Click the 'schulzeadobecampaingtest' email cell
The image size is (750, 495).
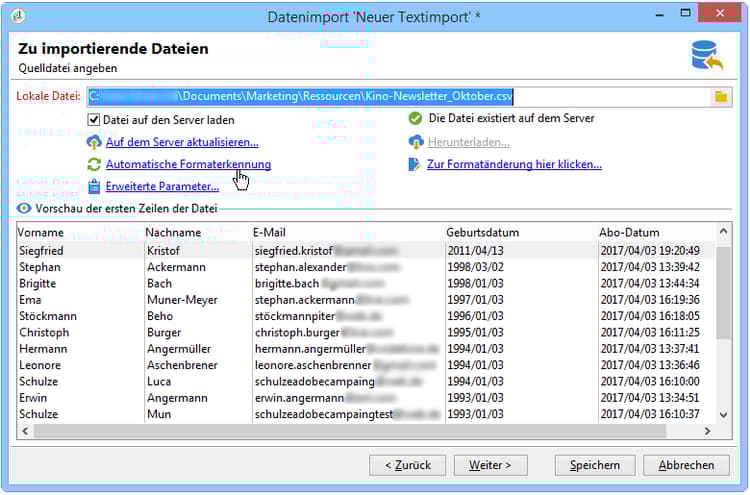point(348,414)
